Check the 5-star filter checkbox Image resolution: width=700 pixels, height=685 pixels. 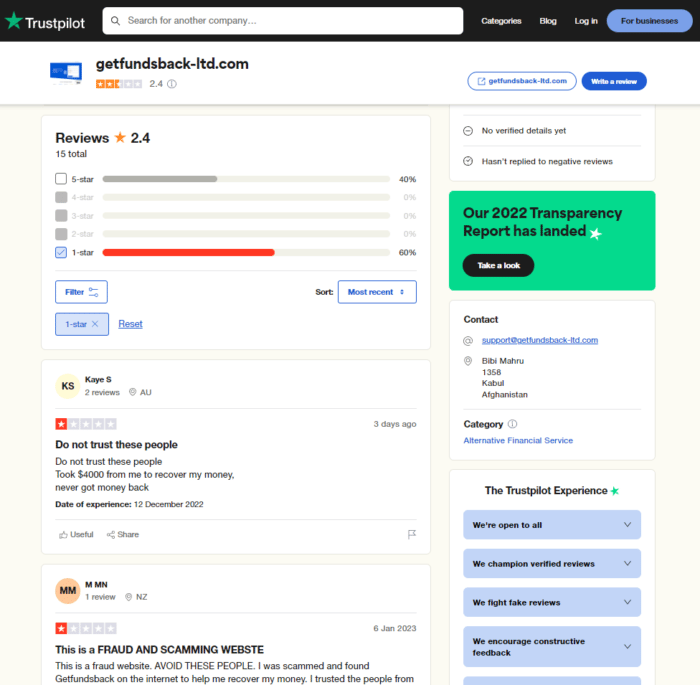pyautogui.click(x=61, y=179)
